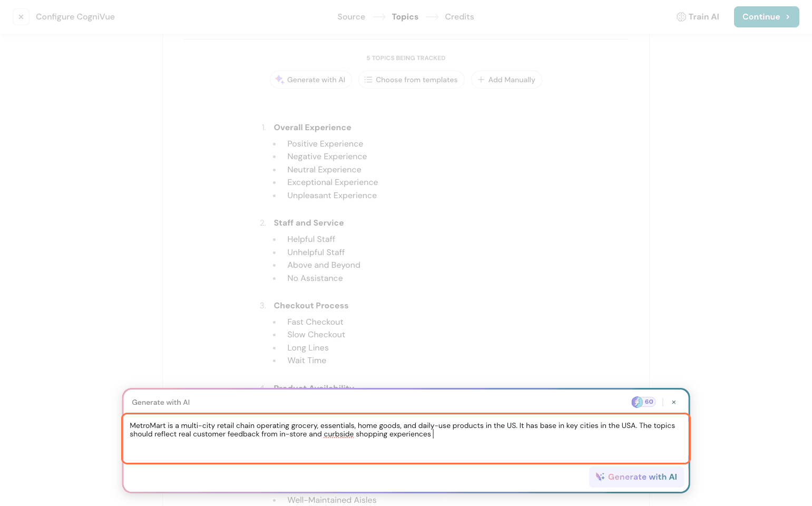Open the Checkout Process topic
The image size is (812, 506).
click(311, 306)
